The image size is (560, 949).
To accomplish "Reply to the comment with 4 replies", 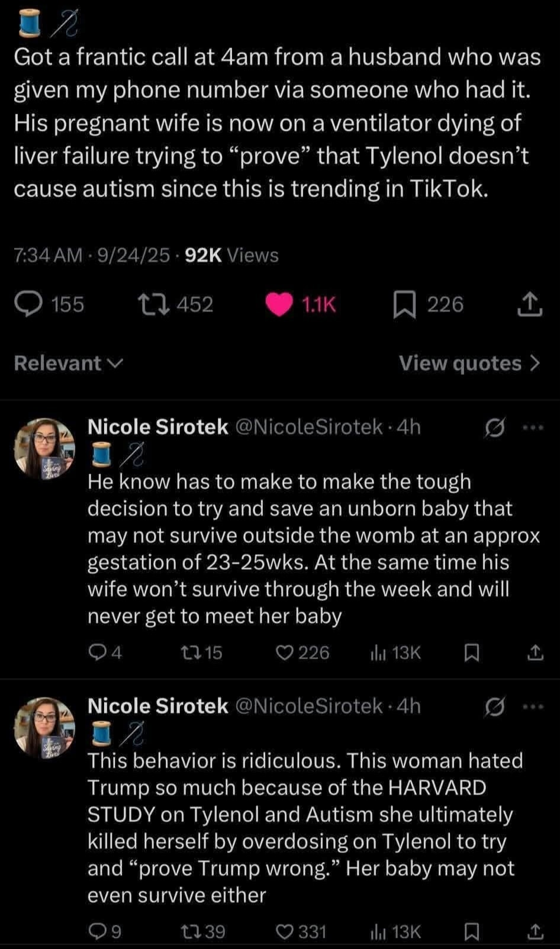I will [x=96, y=653].
